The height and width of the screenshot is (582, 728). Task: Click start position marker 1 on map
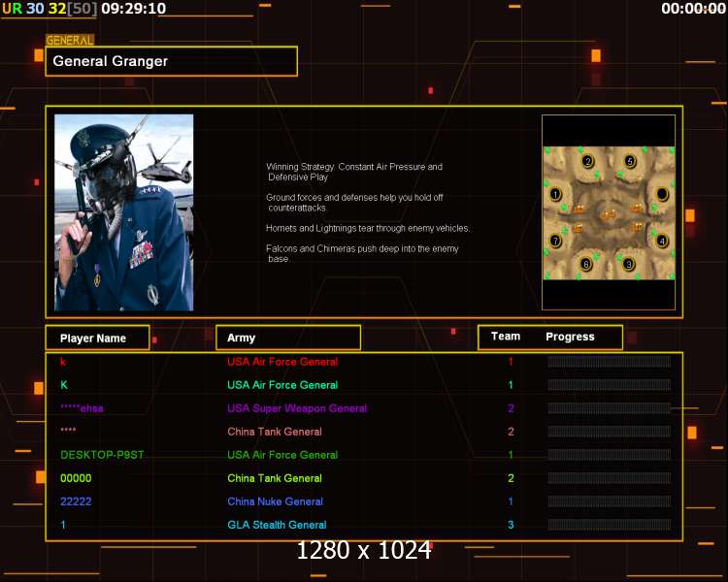coord(555,194)
